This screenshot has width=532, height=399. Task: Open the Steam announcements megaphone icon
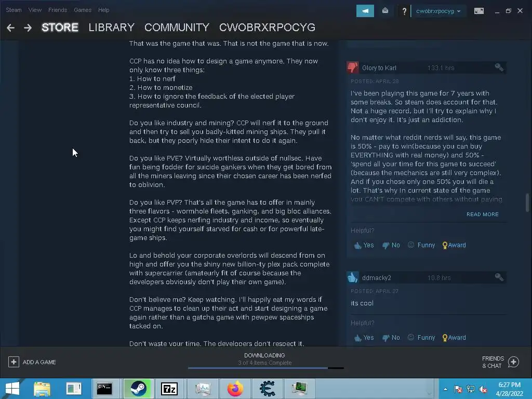tap(365, 11)
